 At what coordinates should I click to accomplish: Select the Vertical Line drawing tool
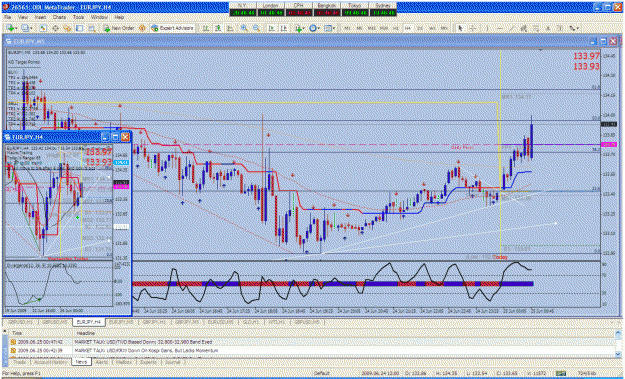pyautogui.click(x=487, y=28)
